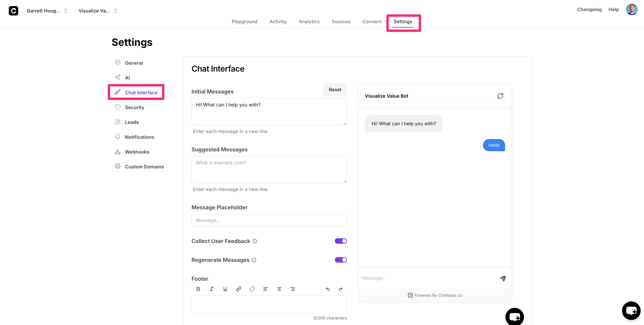Show info for Collect User Feedback

click(x=255, y=241)
